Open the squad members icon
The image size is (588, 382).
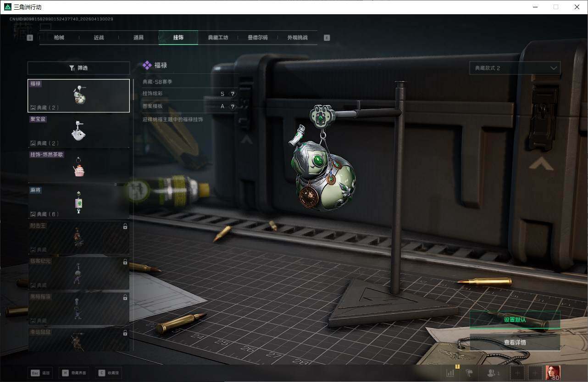point(493,373)
